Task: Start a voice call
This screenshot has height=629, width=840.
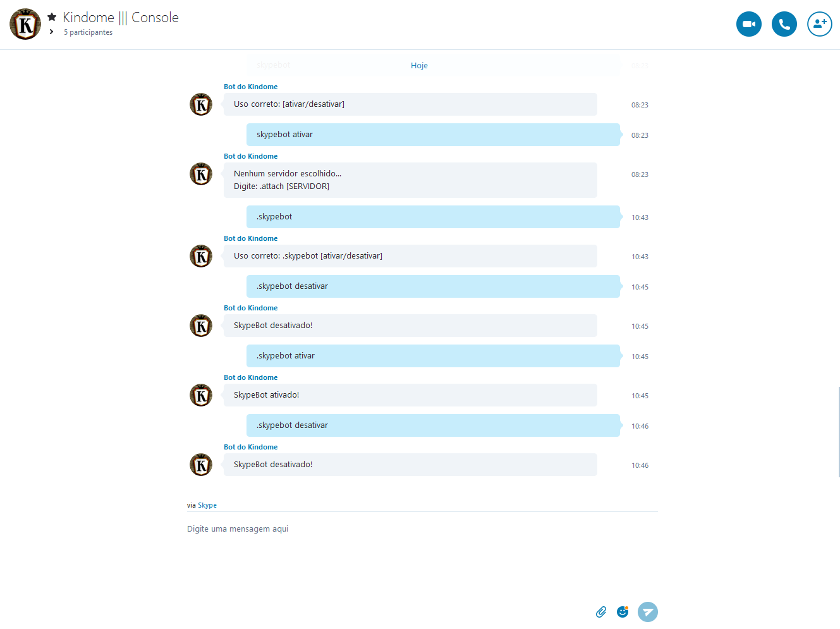Action: coord(784,24)
